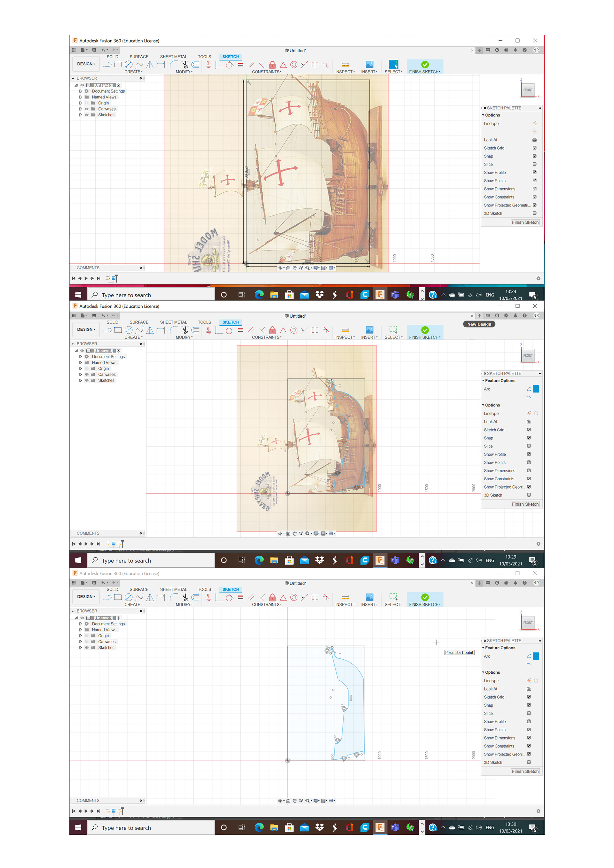Choose the Circle tool in top Fusion window
This screenshot has height=868, width=614.
tap(129, 65)
